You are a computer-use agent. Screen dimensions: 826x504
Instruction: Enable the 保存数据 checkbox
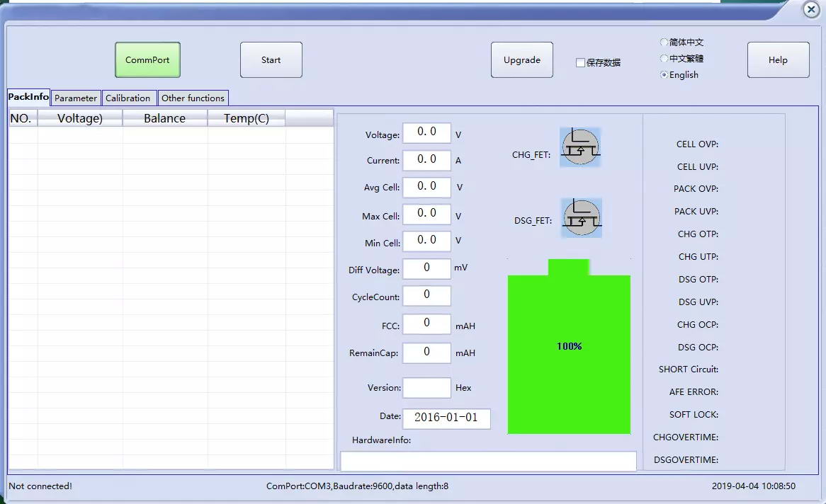pos(580,63)
